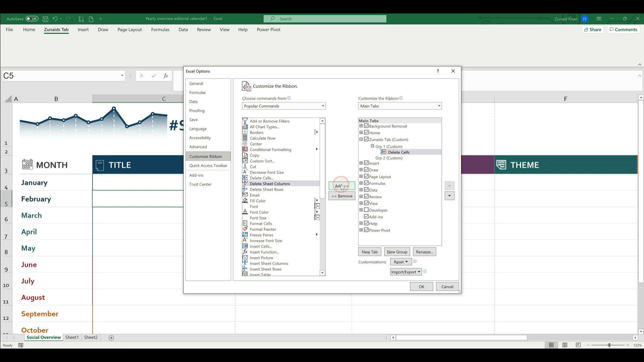The width and height of the screenshot is (644, 362).
Task: Open the Help question mark in the dialog
Action: point(438,71)
